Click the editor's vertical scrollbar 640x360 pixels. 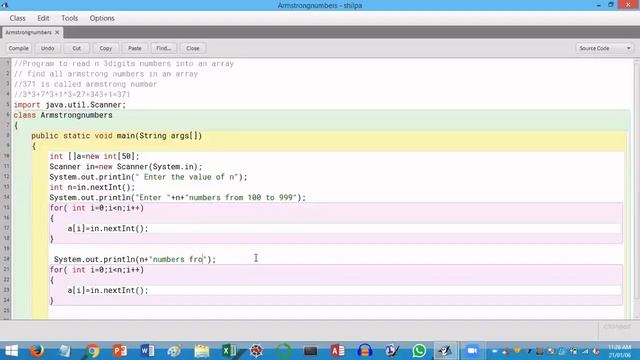point(636,188)
